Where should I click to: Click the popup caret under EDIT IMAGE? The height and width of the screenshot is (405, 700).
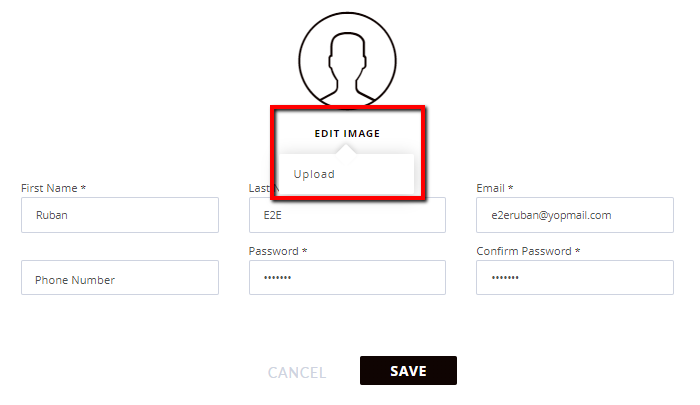coord(346,150)
